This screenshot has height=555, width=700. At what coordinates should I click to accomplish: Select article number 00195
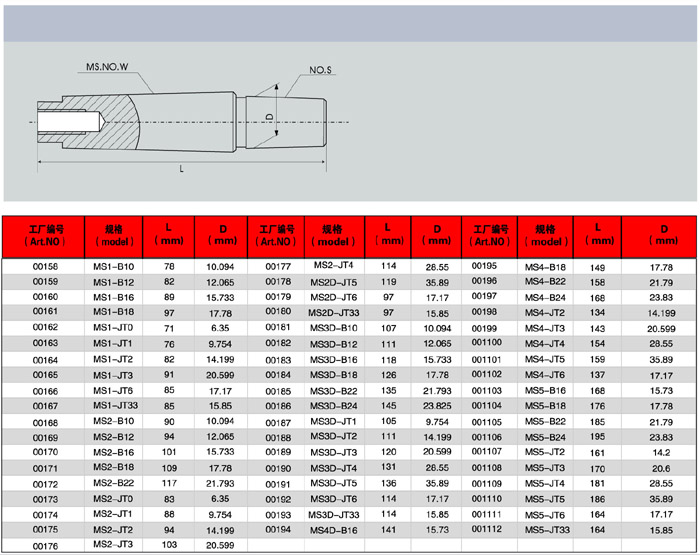(x=484, y=267)
